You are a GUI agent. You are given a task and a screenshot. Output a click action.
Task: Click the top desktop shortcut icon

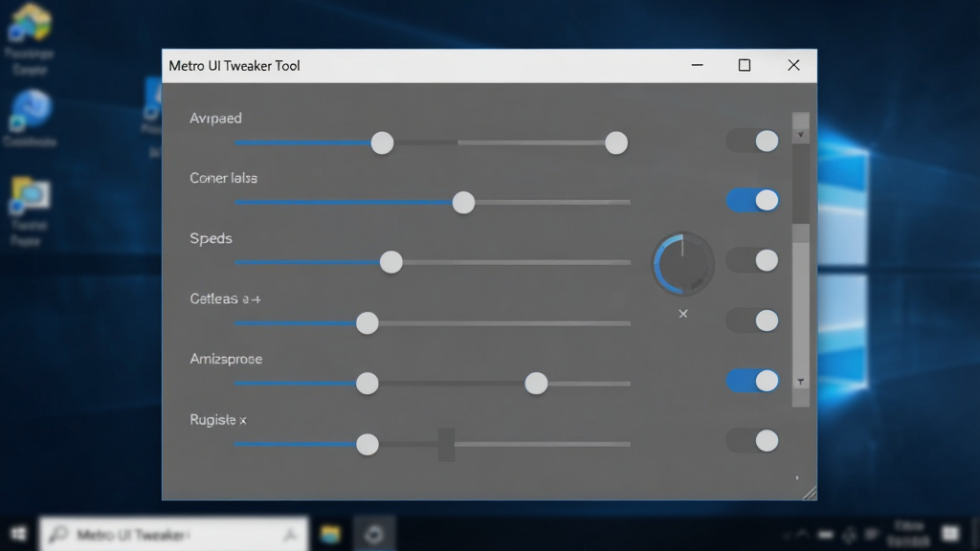30,23
